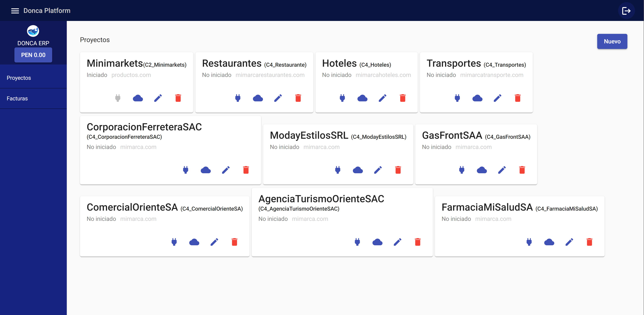Click the Nuevo button
The height and width of the screenshot is (315, 644).
[612, 41]
